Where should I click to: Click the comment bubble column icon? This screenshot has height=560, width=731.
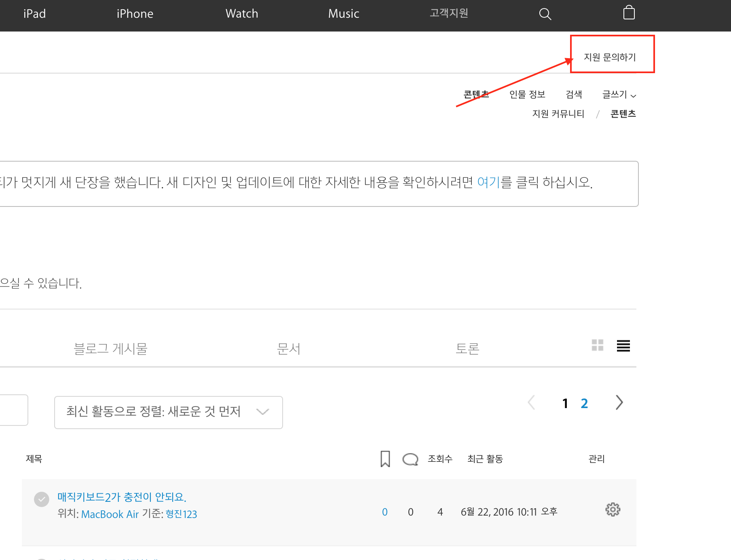pos(410,459)
